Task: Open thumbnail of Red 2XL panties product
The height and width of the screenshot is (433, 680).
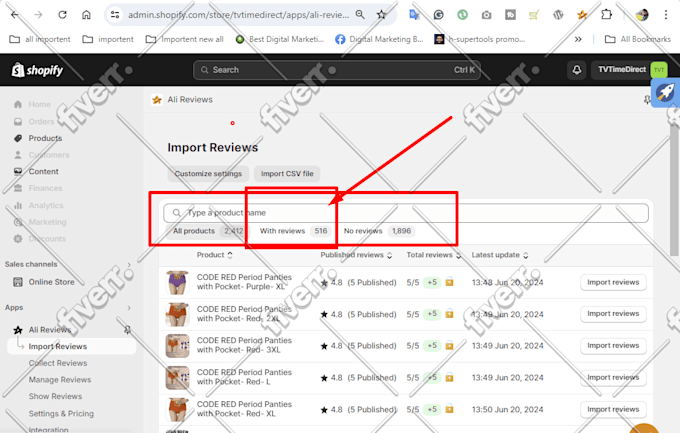Action: (177, 314)
